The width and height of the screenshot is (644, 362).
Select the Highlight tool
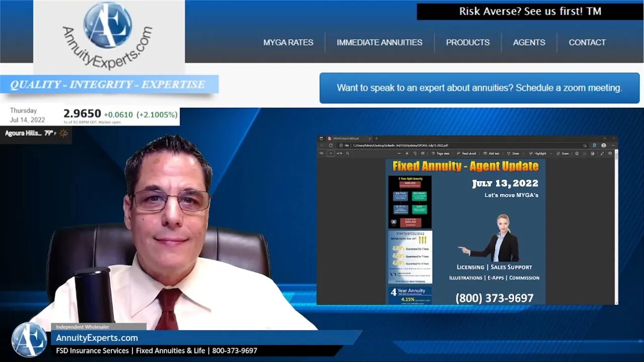[x=537, y=153]
